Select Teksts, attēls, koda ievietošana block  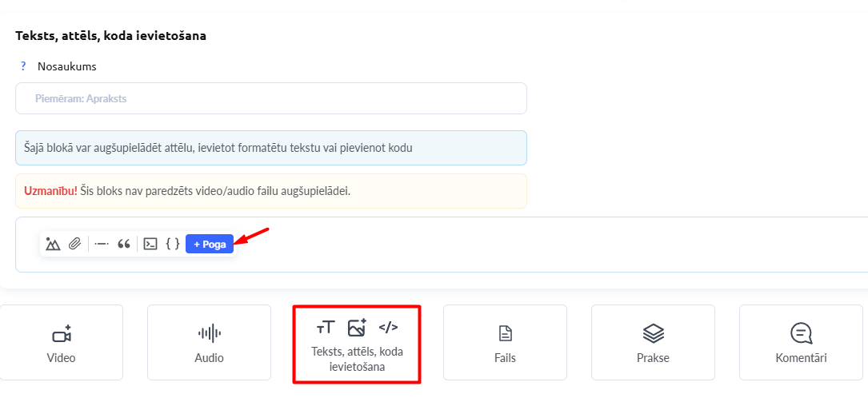[x=357, y=344]
